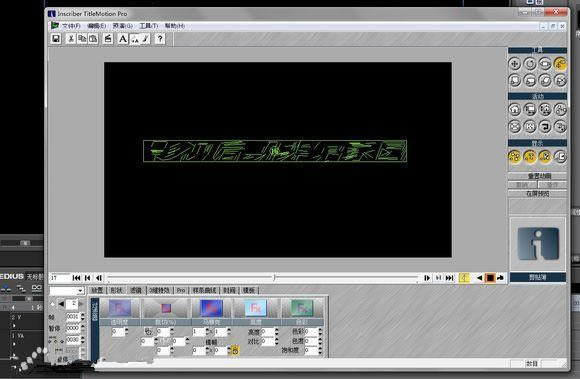
Task: Click the toolbar icon left of the A tool
Action: 108,39
